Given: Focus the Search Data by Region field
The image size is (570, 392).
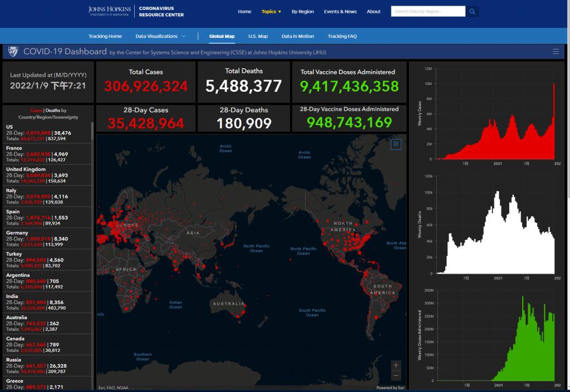Looking at the screenshot, I should (x=427, y=11).
